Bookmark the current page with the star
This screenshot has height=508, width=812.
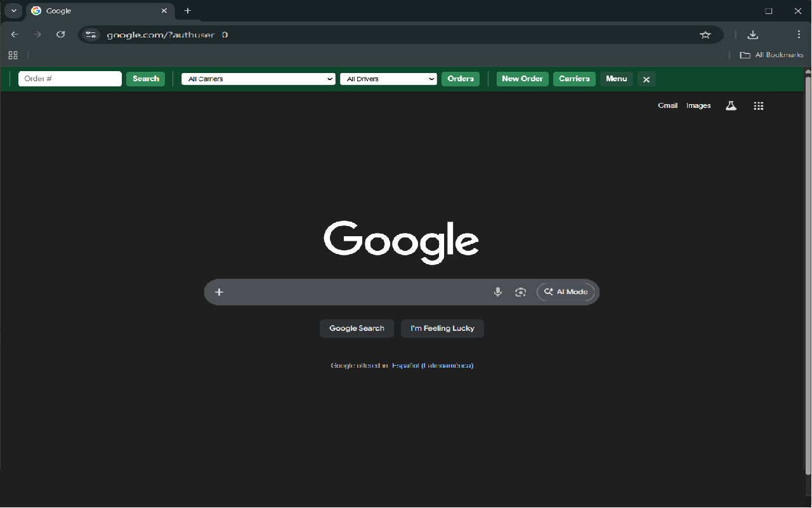(705, 35)
